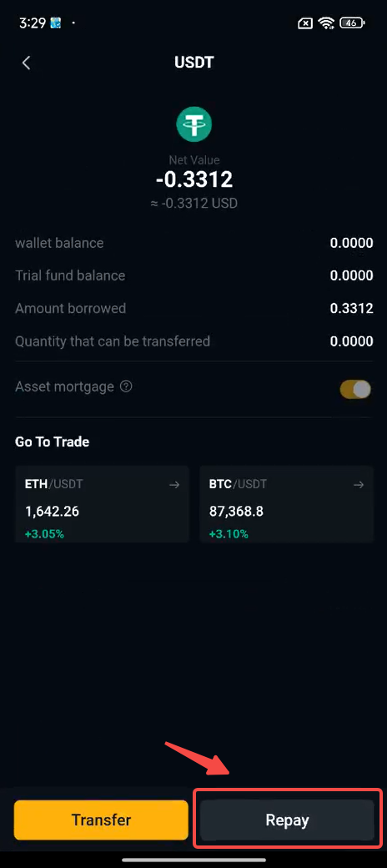Tap the ETH/USDT arrow icon
Image resolution: width=387 pixels, height=868 pixels.
point(174,485)
